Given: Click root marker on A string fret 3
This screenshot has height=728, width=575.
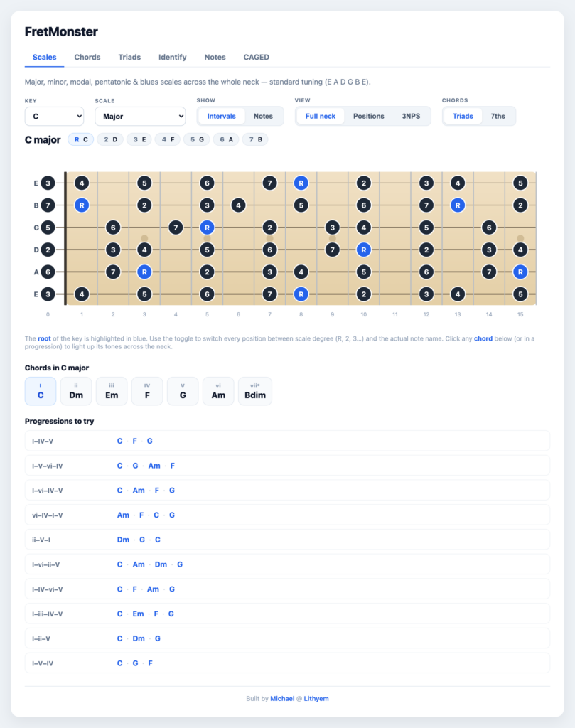Looking at the screenshot, I should [x=144, y=272].
